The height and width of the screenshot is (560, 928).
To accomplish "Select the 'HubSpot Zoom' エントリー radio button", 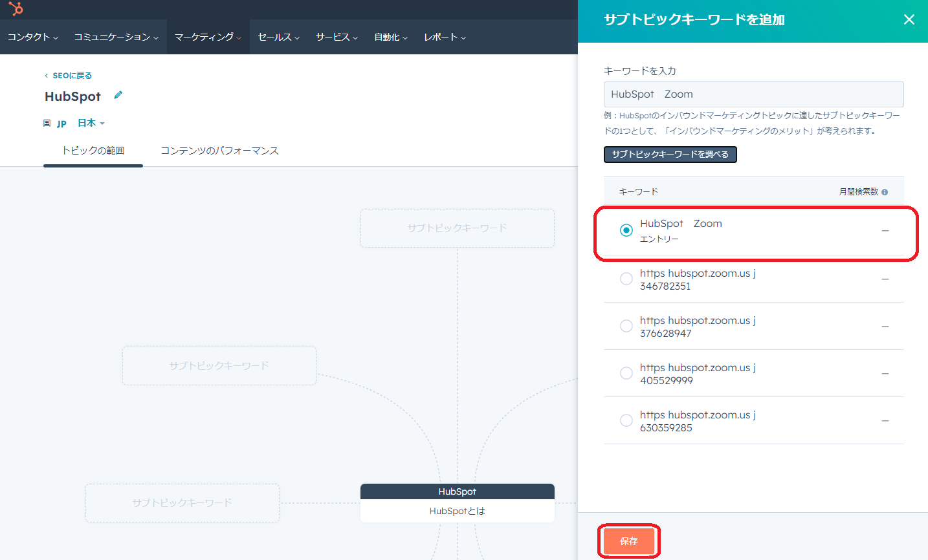I will [x=626, y=230].
